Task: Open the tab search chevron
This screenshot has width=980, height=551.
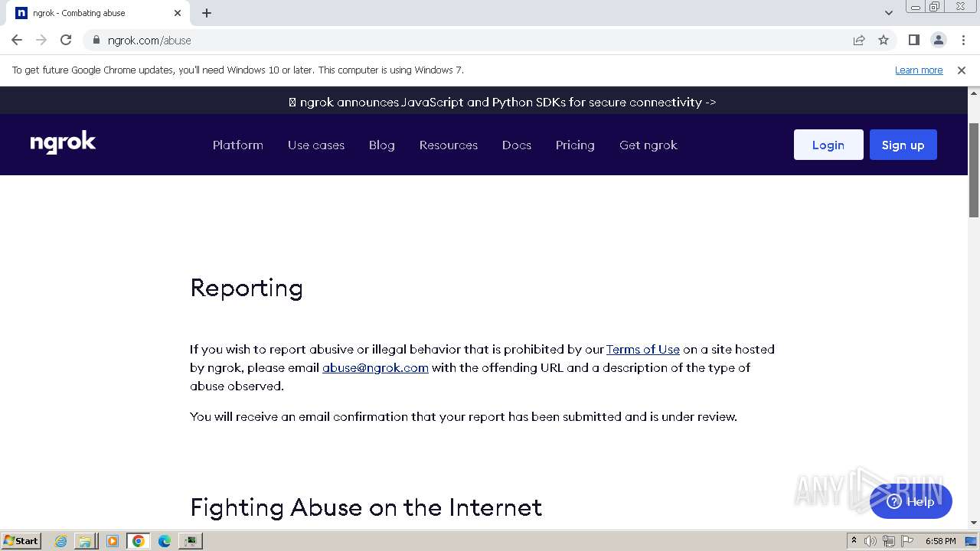Action: (x=888, y=13)
